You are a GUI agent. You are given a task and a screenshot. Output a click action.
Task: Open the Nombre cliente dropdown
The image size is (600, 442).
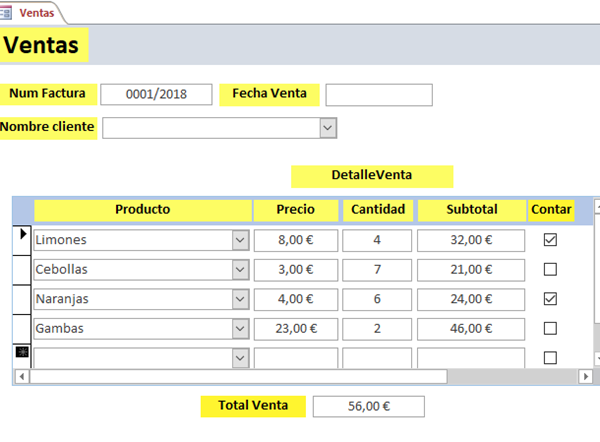click(x=327, y=127)
